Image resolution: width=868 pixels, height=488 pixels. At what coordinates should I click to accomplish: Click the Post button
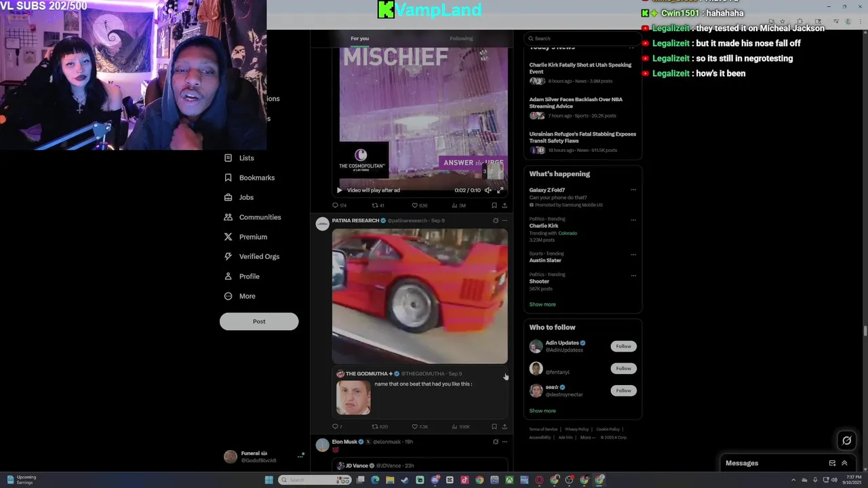coord(259,321)
